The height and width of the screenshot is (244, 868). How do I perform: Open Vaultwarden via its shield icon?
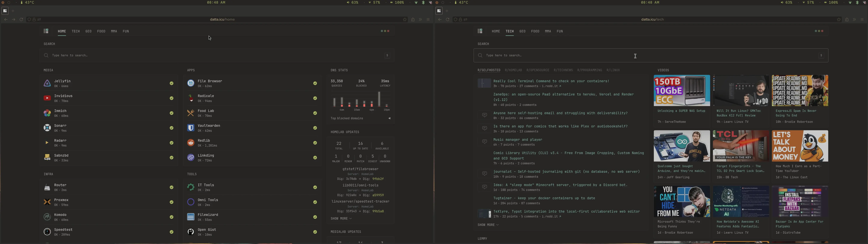click(191, 128)
